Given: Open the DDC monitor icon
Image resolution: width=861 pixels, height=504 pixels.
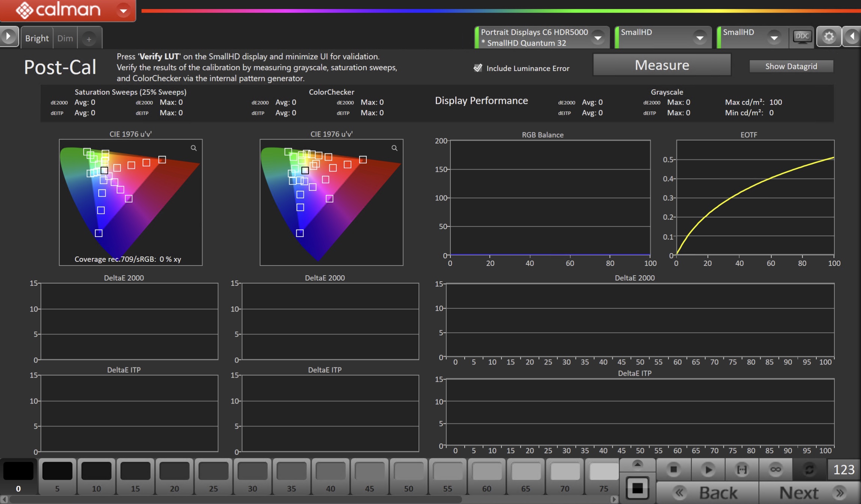Looking at the screenshot, I should click(802, 37).
